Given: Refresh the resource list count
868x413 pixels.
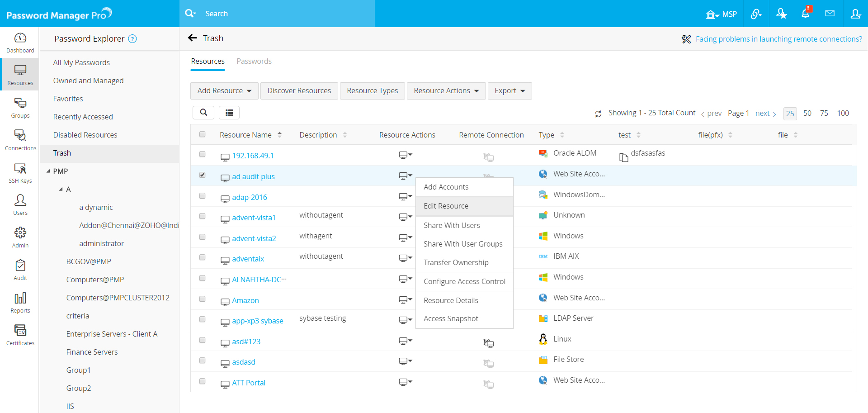Looking at the screenshot, I should tap(598, 114).
